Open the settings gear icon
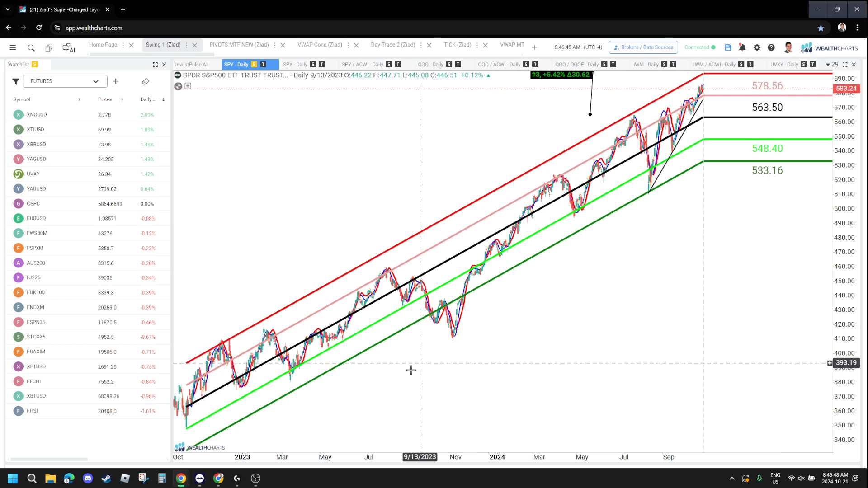This screenshot has width=868, height=488. pos(757,47)
